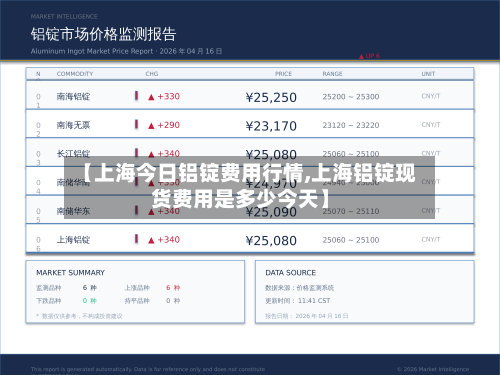Screen dimensions: 500x375
Task: Click the ¥25,250 price value
Action: pyautogui.click(x=271, y=97)
